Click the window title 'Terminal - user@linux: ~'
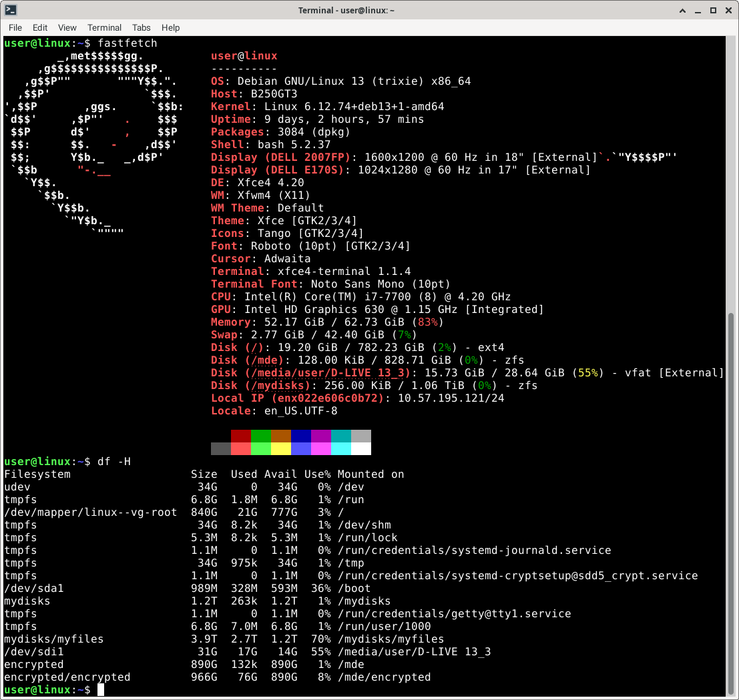The width and height of the screenshot is (739, 700). pos(346,11)
